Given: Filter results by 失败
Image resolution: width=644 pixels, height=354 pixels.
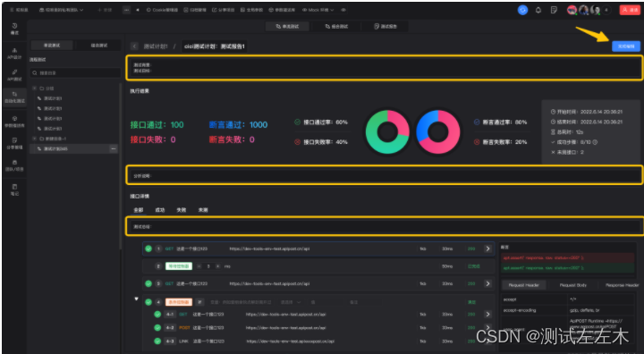Looking at the screenshot, I should (x=181, y=210).
